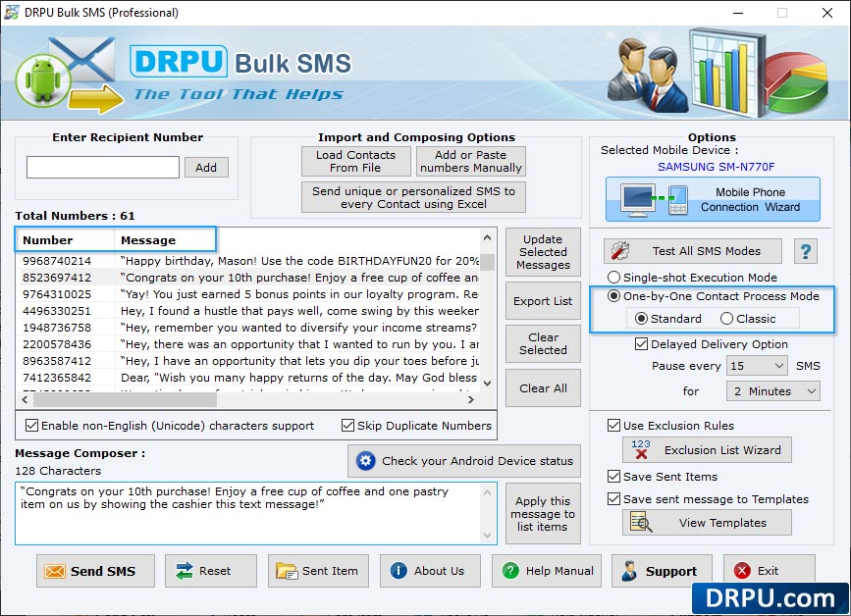Viewport: 851px width, 616px height.
Task: Toggle Use Exclusion Rules checkbox
Action: tap(670, 425)
